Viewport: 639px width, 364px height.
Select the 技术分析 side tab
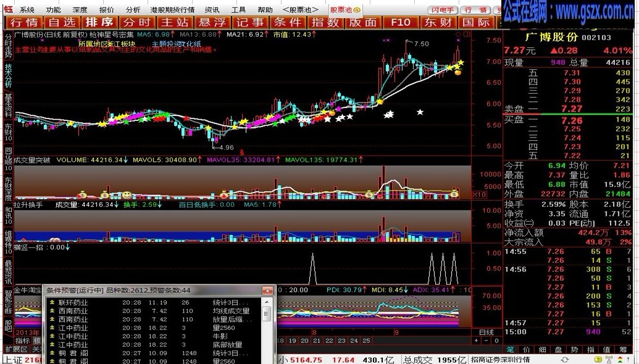(8, 76)
